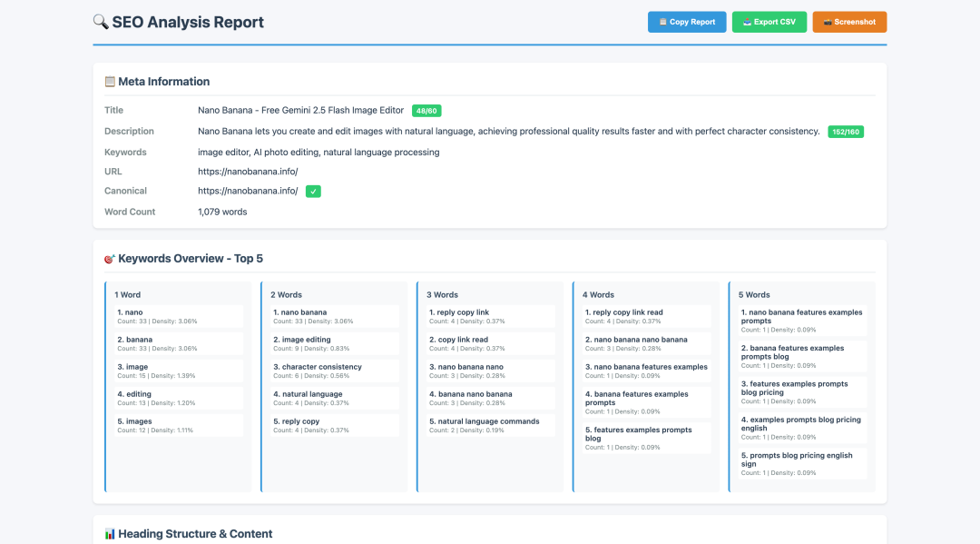Select keyword '2. image editing'
This screenshot has height=544, width=980.
click(x=334, y=344)
